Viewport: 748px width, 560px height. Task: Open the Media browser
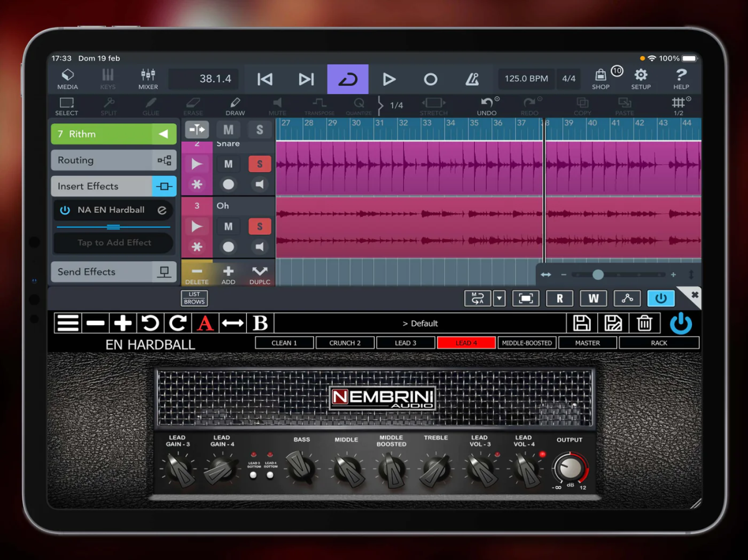pos(67,79)
